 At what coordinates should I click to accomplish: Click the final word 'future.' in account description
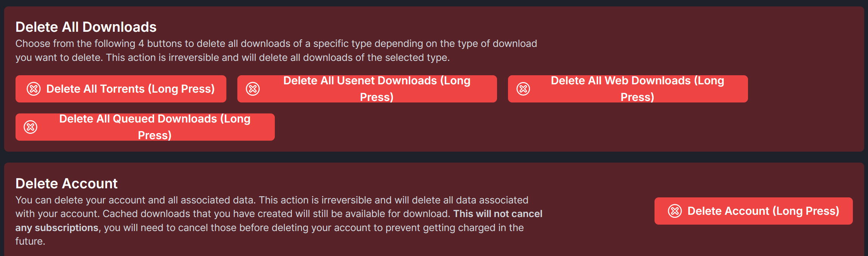point(30,242)
